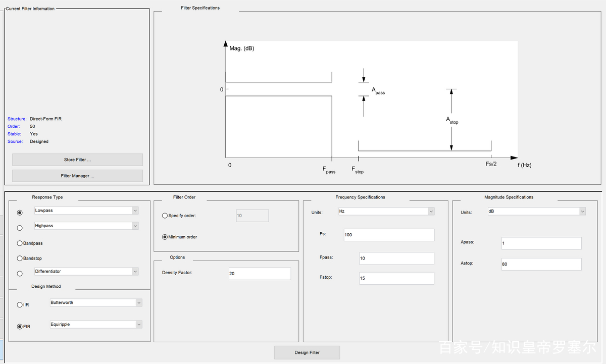Open the Filter Manager

click(77, 176)
